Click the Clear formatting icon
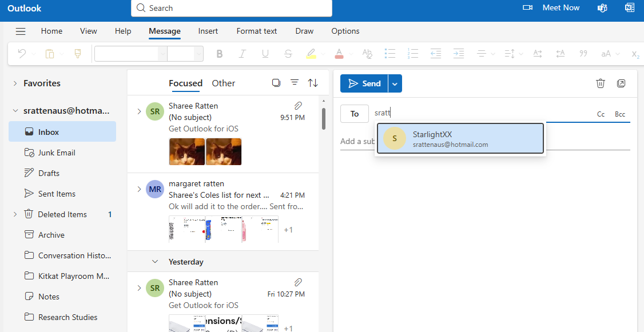 coord(367,54)
